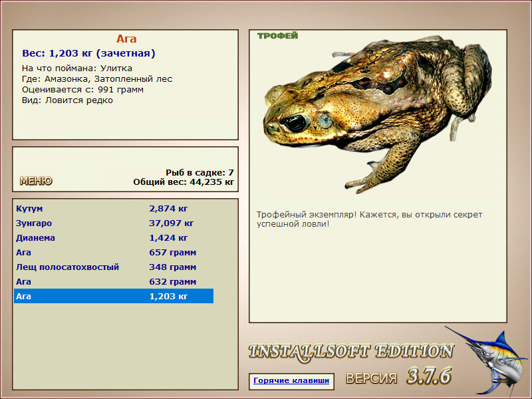
Task: Select the Кутум row in fish list
Action: (x=114, y=208)
